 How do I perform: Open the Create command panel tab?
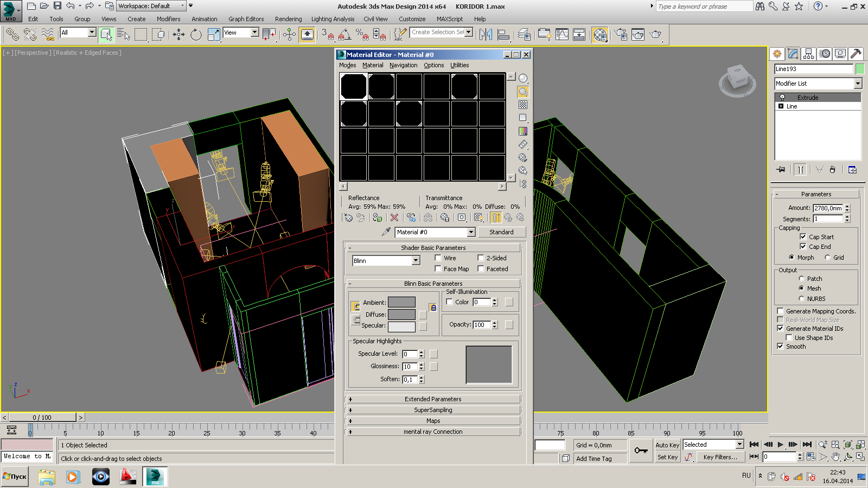click(777, 54)
